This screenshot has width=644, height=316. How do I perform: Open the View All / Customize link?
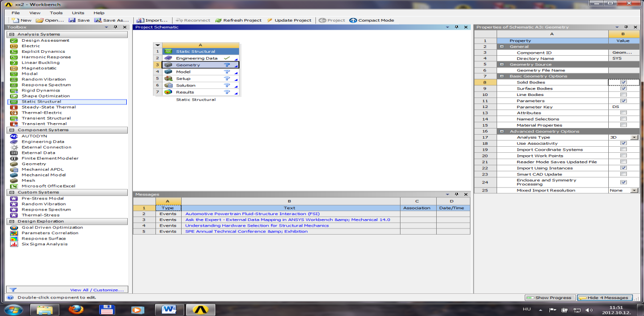97,290
